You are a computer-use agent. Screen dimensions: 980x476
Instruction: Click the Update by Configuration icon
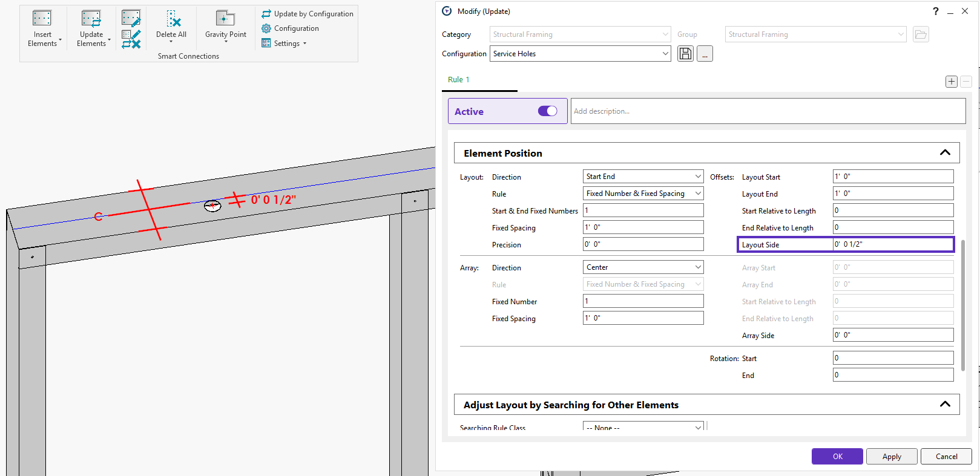tap(266, 13)
